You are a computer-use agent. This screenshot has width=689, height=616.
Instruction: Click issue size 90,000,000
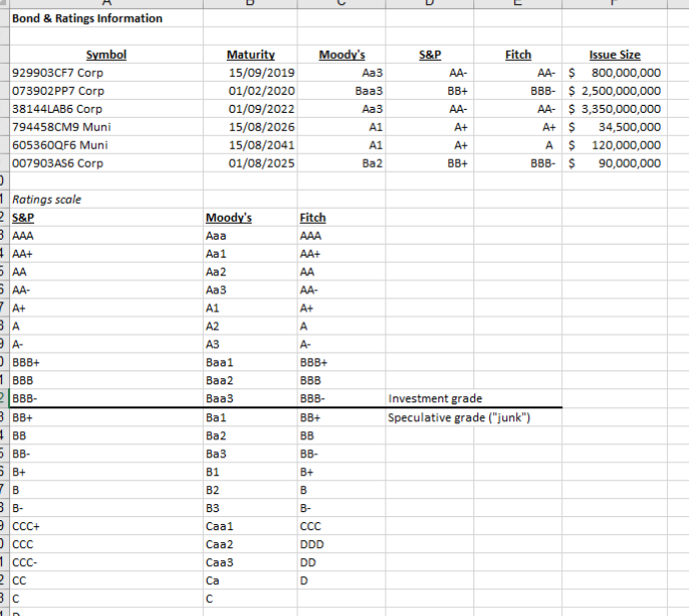click(x=615, y=163)
